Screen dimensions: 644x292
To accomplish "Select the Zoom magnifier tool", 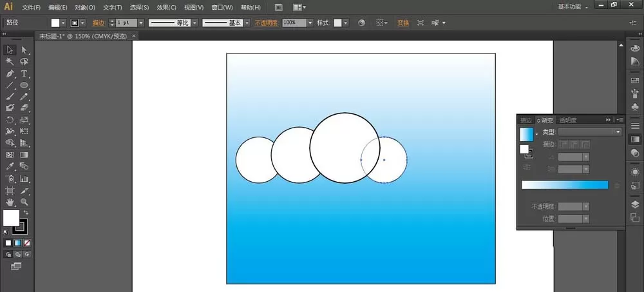I will pos(24,202).
